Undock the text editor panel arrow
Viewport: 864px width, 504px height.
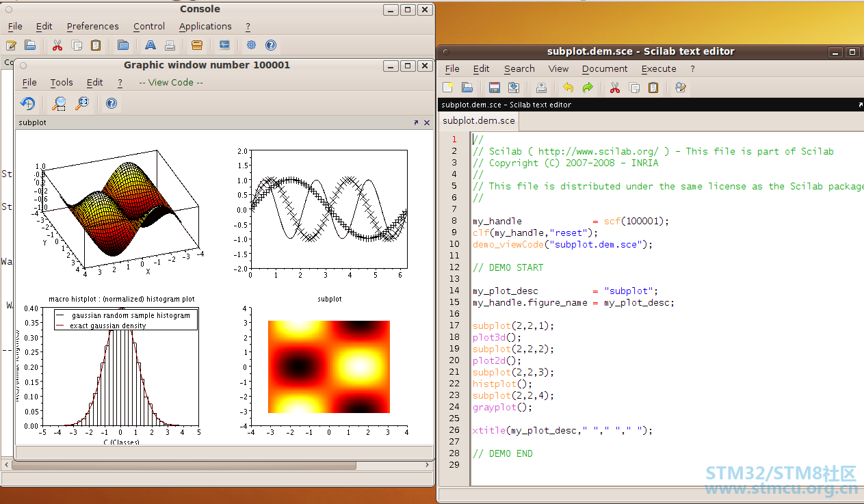(861, 105)
